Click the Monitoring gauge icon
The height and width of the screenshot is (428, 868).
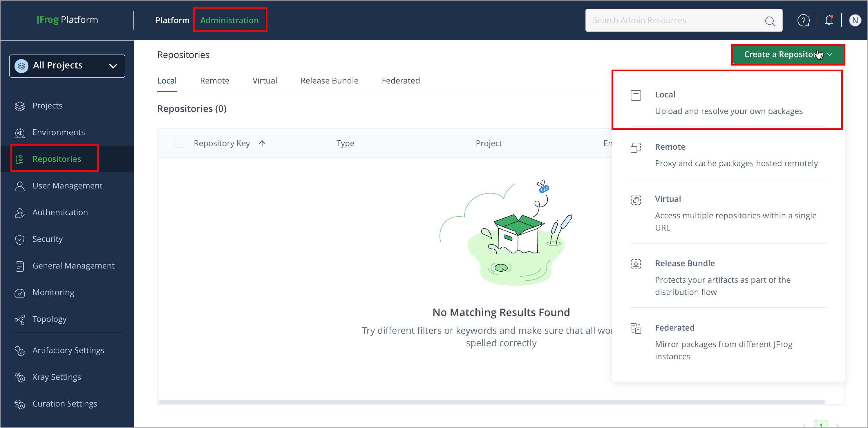tap(20, 293)
